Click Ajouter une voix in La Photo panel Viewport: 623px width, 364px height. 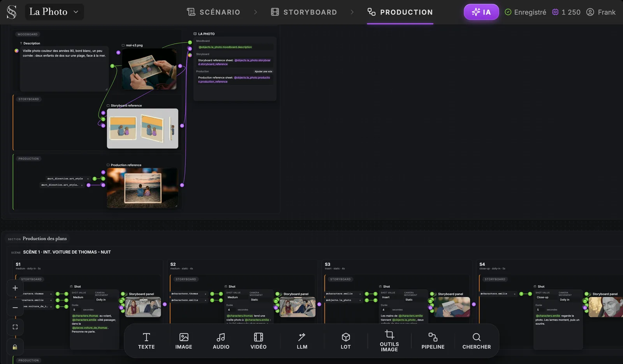[x=264, y=72]
